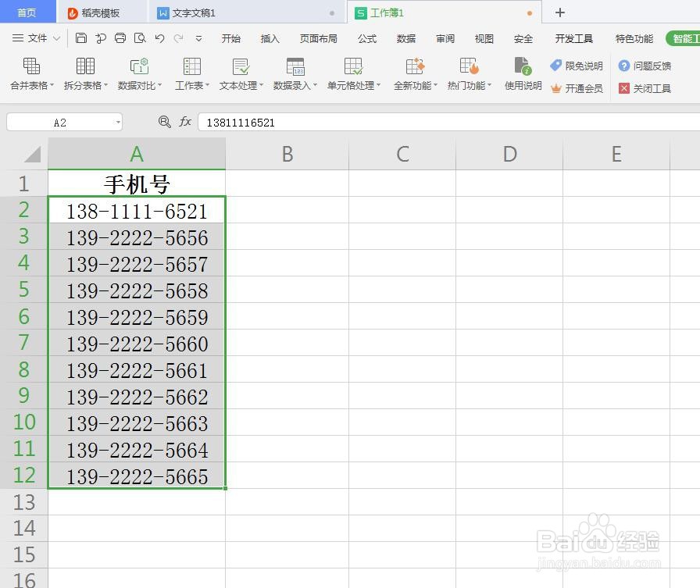Click the 关闭工具 close tool button
This screenshot has width=700, height=588.
click(645, 88)
